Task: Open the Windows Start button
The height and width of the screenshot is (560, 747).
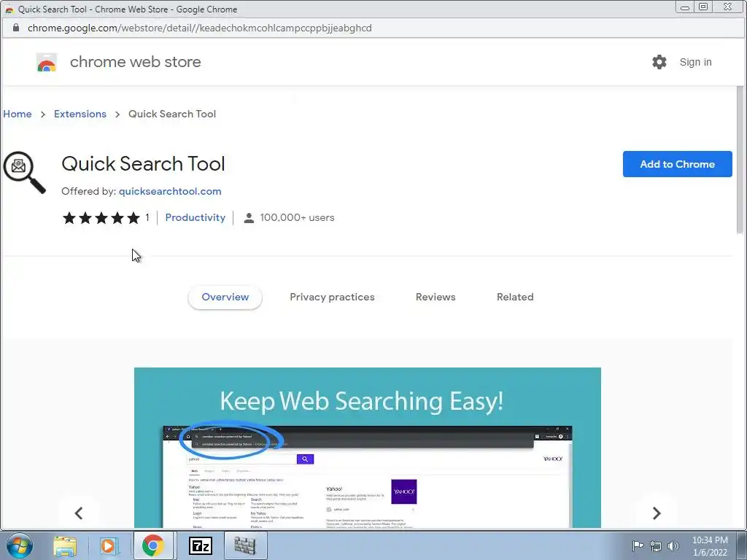Action: pyautogui.click(x=20, y=545)
